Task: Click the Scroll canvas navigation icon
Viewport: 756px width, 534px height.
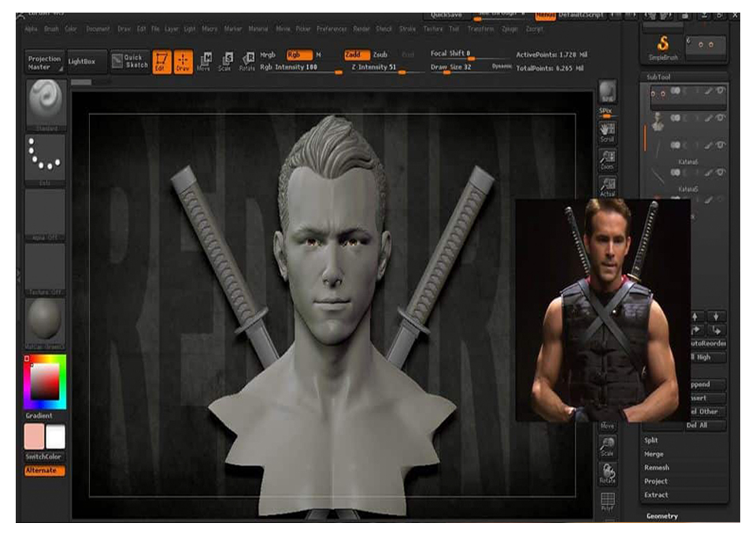Action: [607, 132]
